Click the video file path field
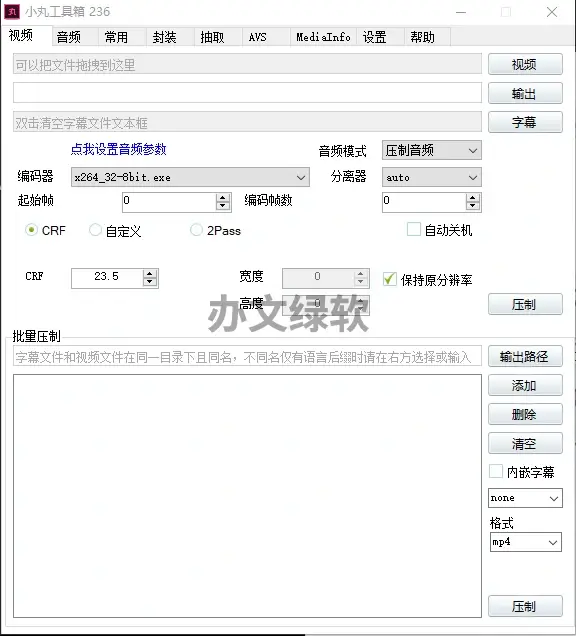The width and height of the screenshot is (576, 636). click(247, 64)
